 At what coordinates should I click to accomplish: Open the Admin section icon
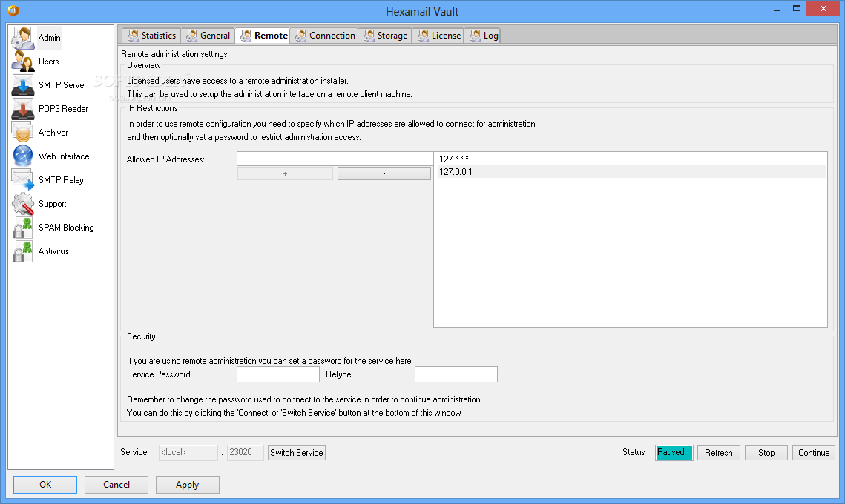point(23,38)
